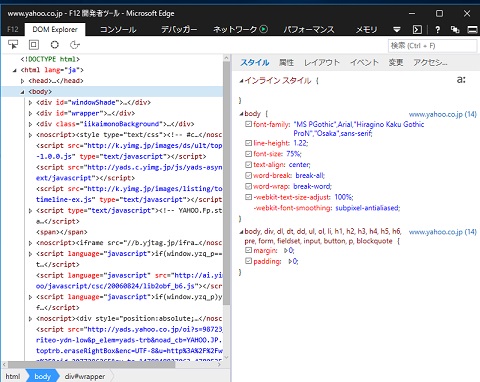
Task: Toggle the word-wrap property checkbox
Action: [248, 186]
